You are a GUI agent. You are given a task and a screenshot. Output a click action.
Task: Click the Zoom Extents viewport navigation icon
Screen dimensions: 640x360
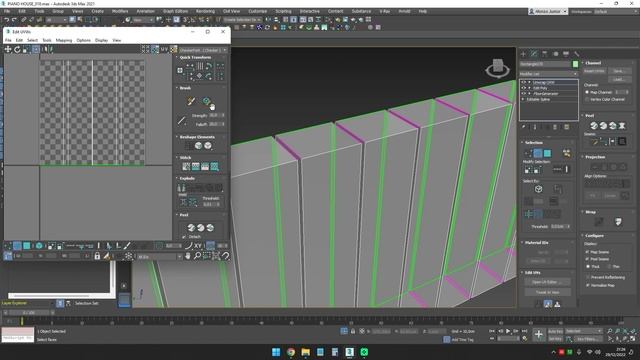pos(625,331)
